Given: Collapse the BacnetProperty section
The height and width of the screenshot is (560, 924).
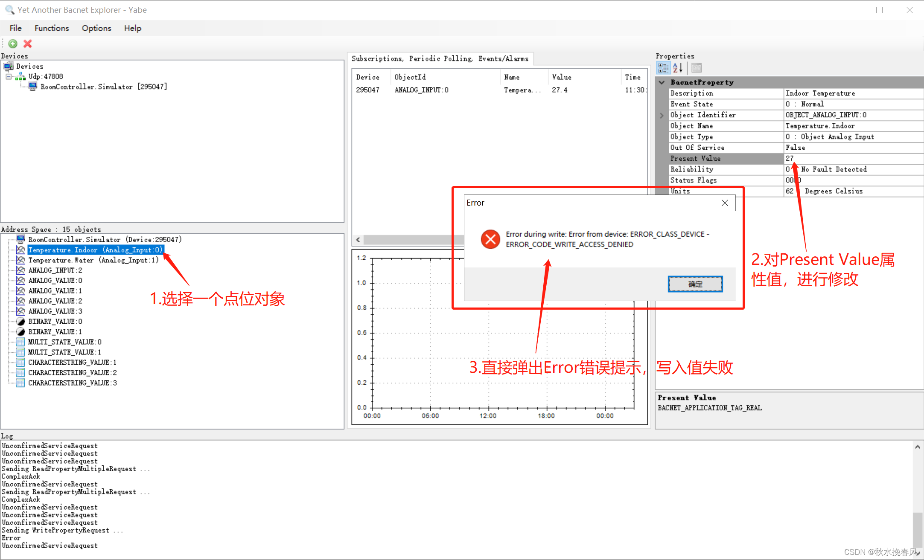Looking at the screenshot, I should coord(662,82).
